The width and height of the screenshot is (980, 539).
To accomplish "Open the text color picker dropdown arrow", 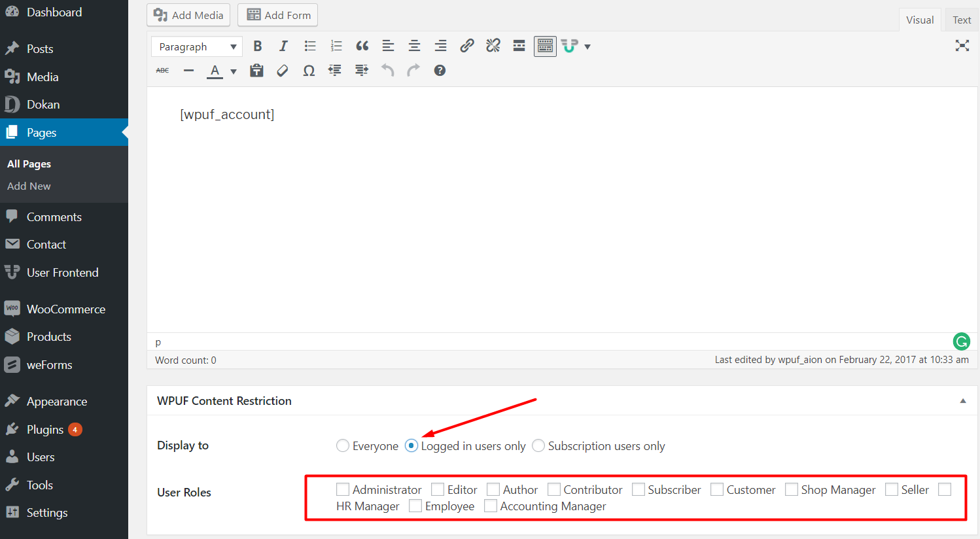I will pyautogui.click(x=234, y=71).
